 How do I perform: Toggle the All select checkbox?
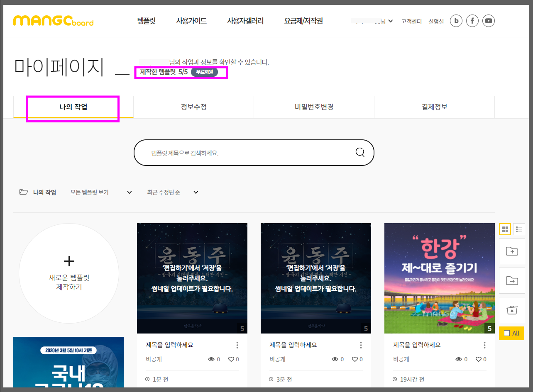tap(506, 333)
